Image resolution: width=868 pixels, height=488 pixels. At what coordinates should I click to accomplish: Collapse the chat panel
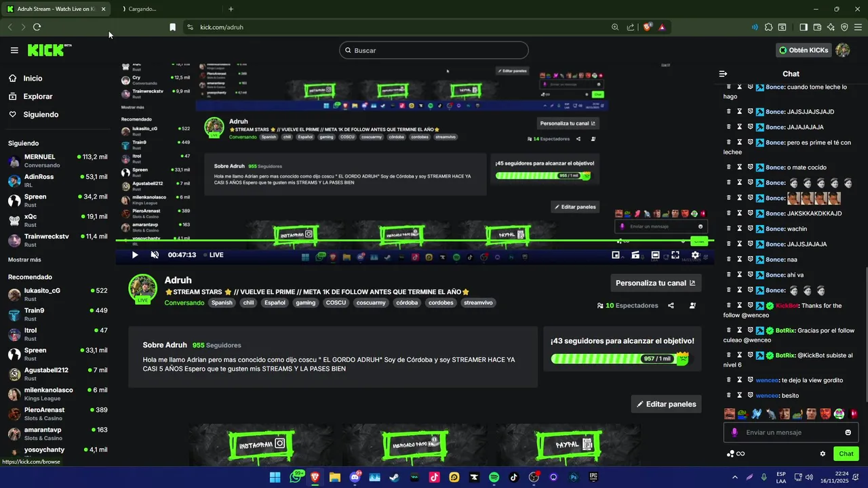click(x=723, y=74)
